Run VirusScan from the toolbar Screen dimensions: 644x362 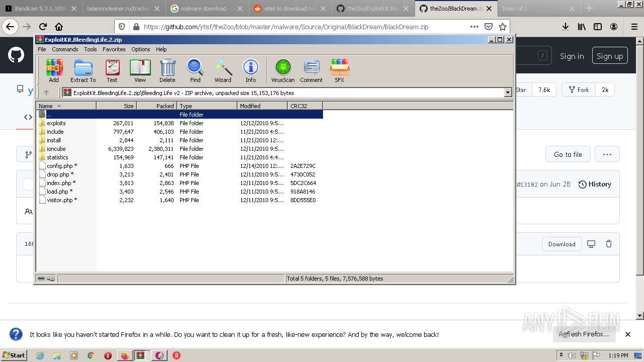click(283, 70)
